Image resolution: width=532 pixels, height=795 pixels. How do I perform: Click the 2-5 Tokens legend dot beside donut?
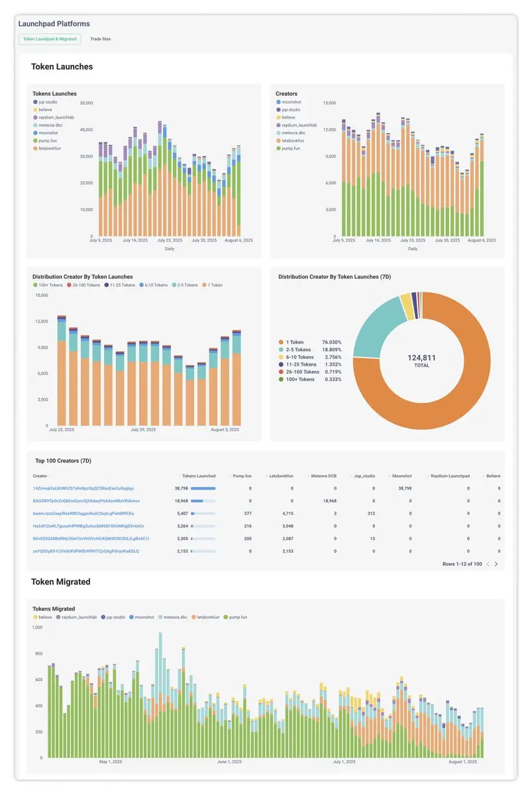click(281, 349)
